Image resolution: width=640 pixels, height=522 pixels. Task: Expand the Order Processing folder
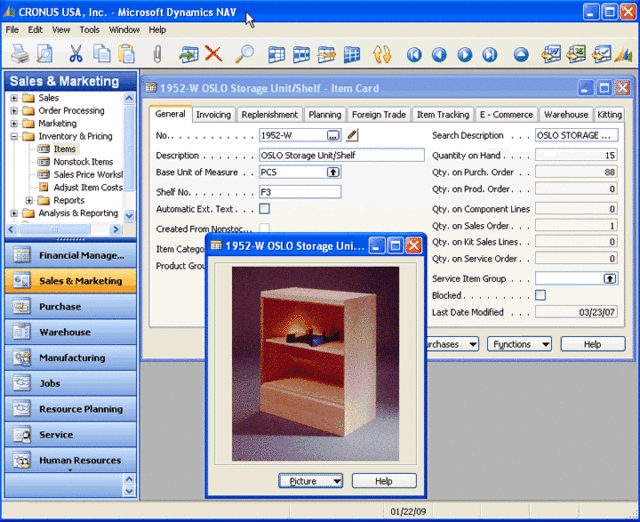tap(14, 111)
